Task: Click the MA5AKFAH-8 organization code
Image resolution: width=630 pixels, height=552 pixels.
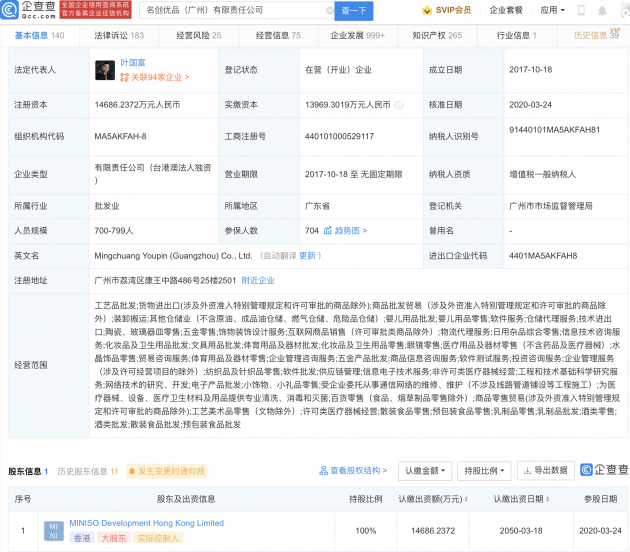Action: pyautogui.click(x=121, y=137)
